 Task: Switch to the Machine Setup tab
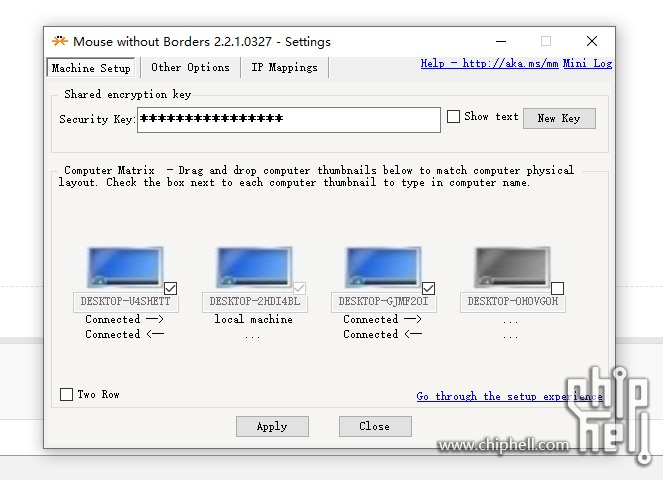point(91,68)
